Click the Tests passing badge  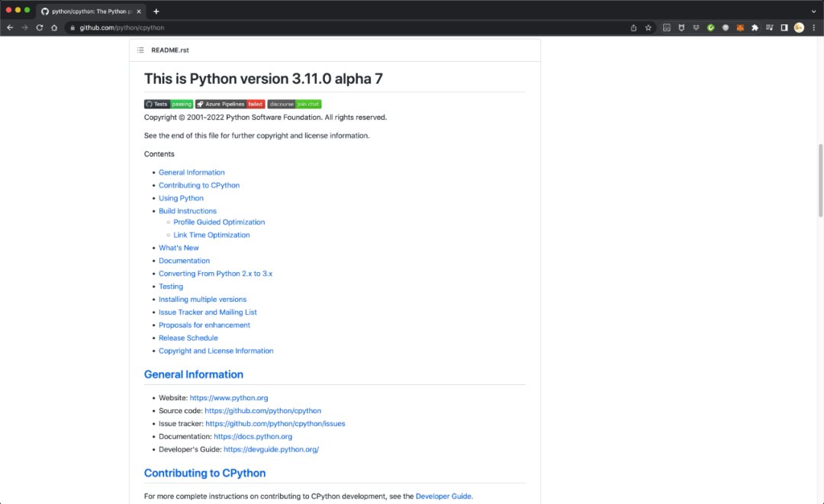[169, 104]
